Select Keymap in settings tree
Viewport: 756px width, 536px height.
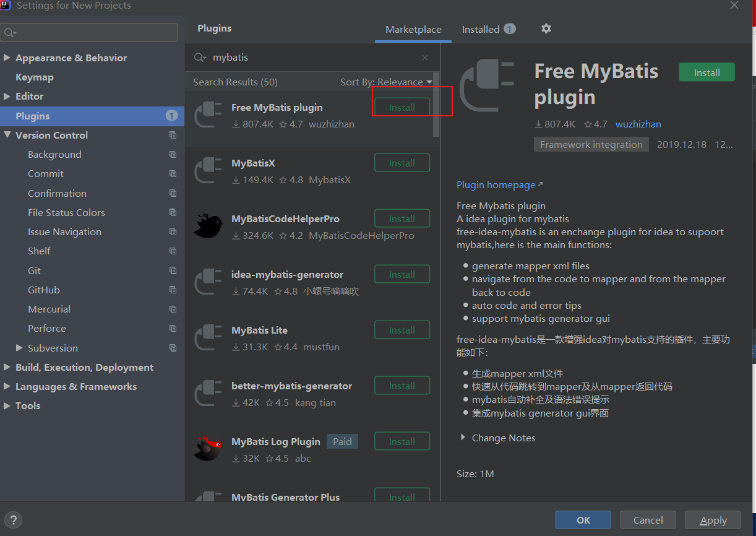click(35, 77)
